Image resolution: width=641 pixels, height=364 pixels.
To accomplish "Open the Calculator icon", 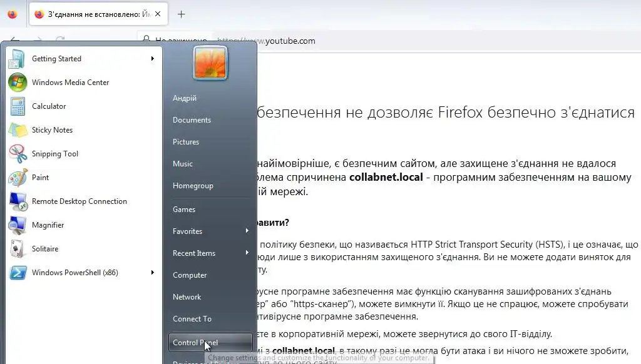I will [x=18, y=106].
